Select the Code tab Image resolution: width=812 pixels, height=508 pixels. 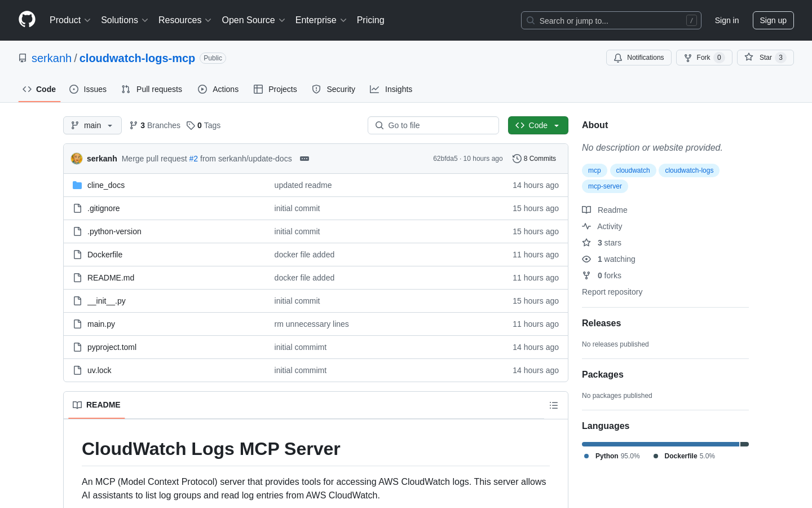[x=39, y=89]
